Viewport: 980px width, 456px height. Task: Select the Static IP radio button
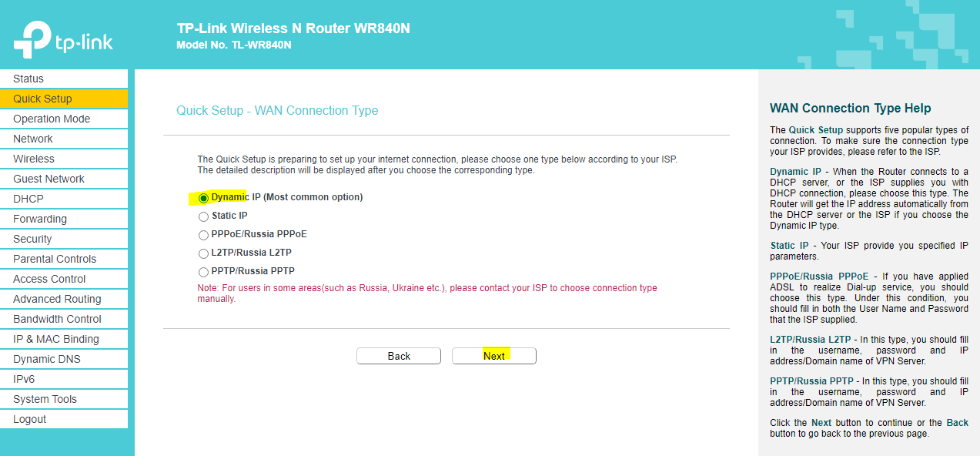tap(204, 216)
